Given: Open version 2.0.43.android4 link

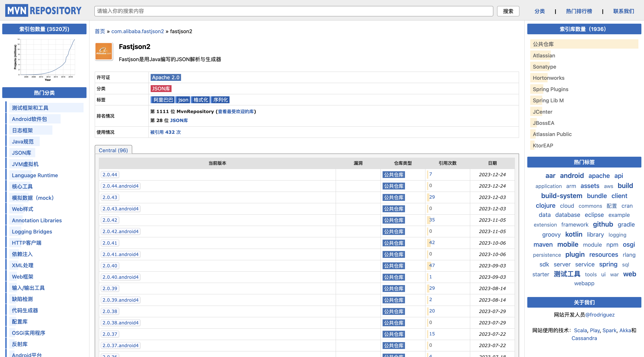Looking at the screenshot, I should pyautogui.click(x=120, y=209).
